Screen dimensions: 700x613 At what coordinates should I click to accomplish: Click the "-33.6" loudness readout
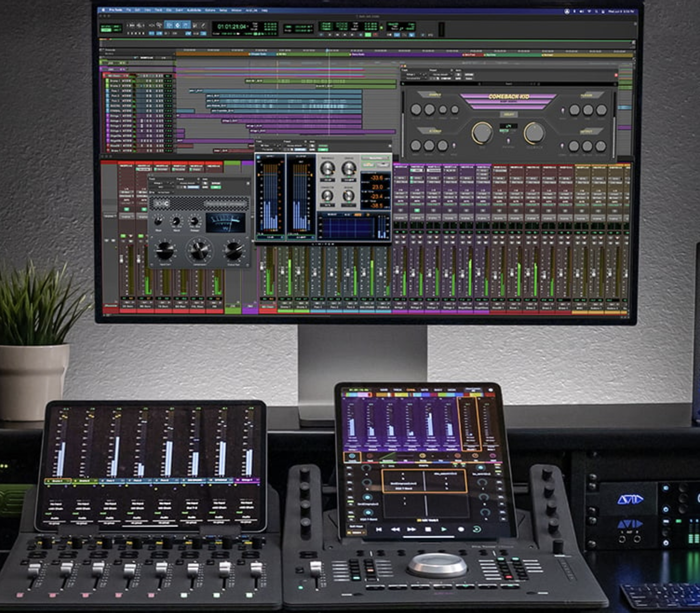tap(377, 178)
